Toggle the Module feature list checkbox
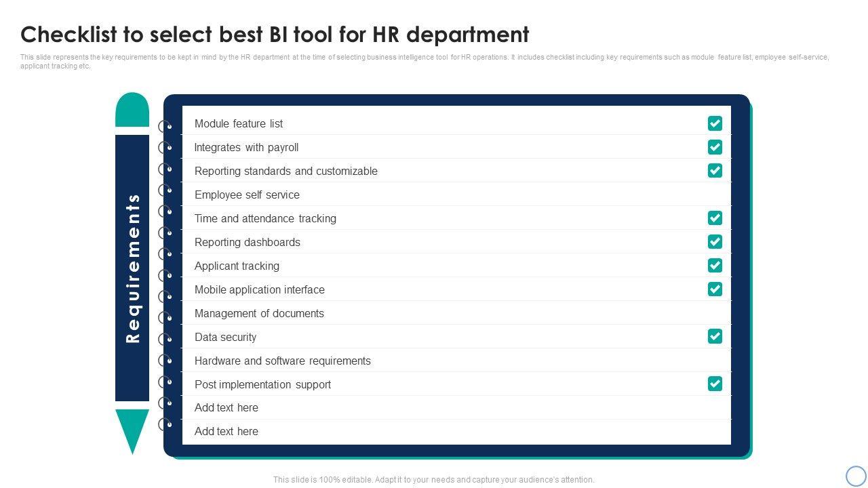 pyautogui.click(x=715, y=123)
